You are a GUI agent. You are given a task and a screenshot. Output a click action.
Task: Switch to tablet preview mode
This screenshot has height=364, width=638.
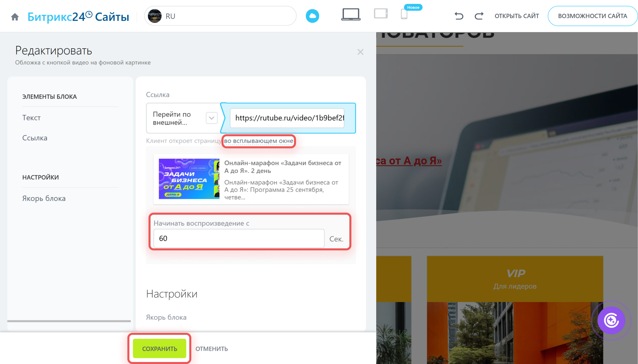coord(381,14)
